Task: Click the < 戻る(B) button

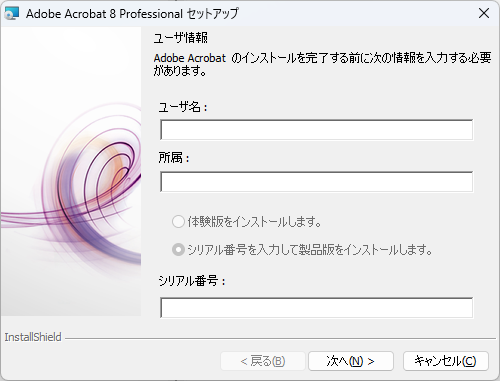Action: pyautogui.click(x=263, y=361)
